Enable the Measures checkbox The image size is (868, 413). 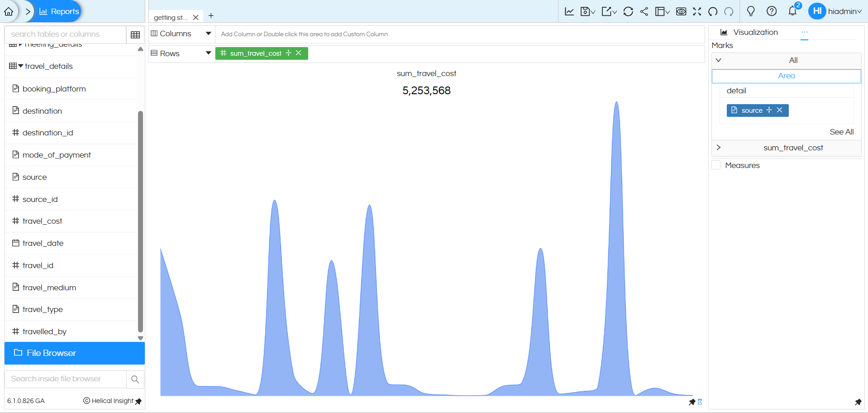tap(716, 165)
